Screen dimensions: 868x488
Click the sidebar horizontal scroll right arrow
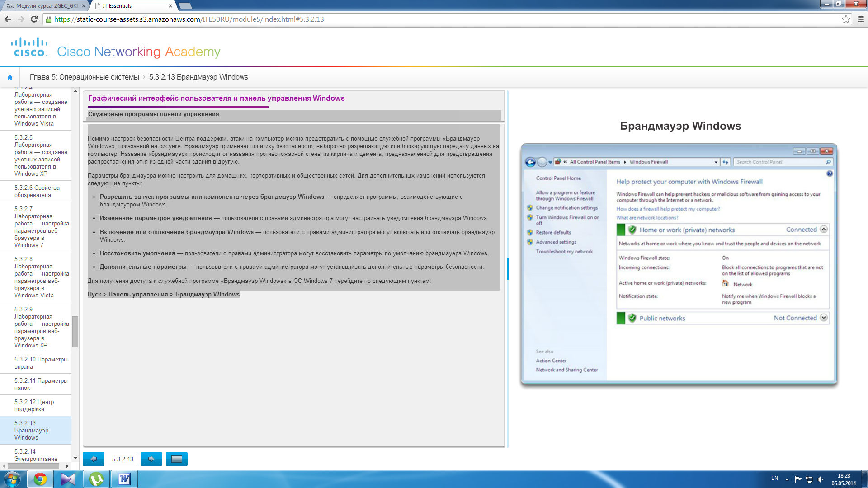click(67, 466)
